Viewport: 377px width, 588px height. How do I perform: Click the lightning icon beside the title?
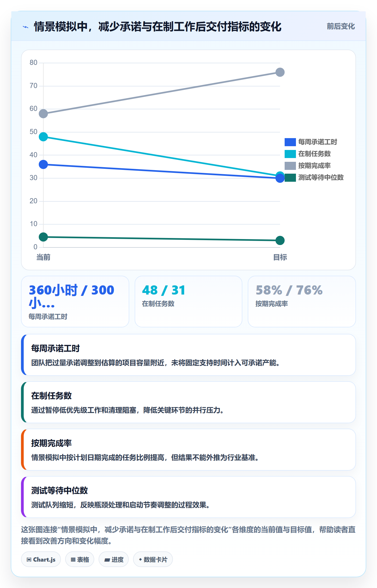coord(26,27)
